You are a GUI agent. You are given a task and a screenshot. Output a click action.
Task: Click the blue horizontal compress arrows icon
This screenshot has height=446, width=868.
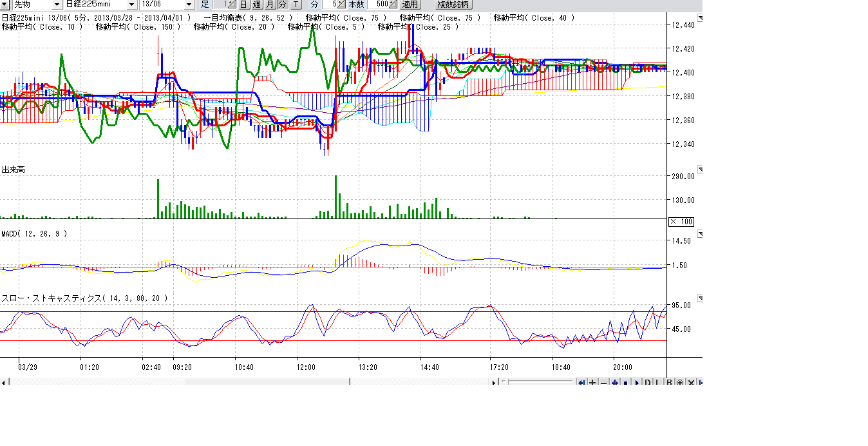click(x=614, y=383)
